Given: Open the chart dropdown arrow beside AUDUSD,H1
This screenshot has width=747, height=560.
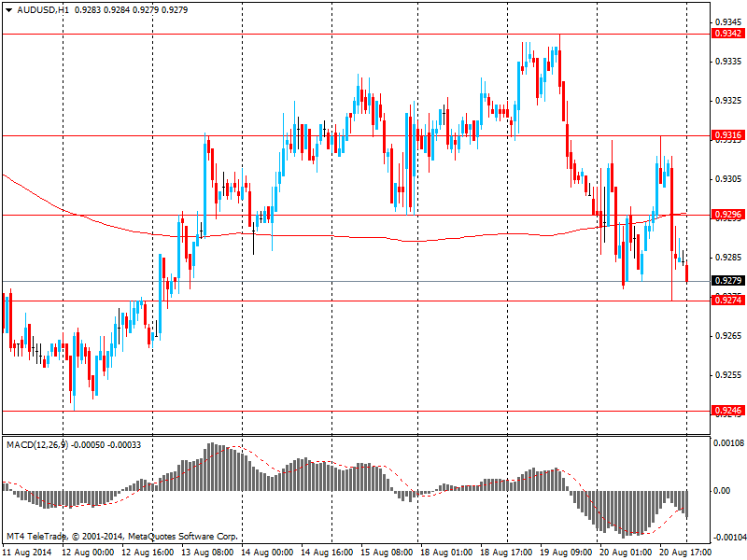Looking at the screenshot, I should 9,10.
